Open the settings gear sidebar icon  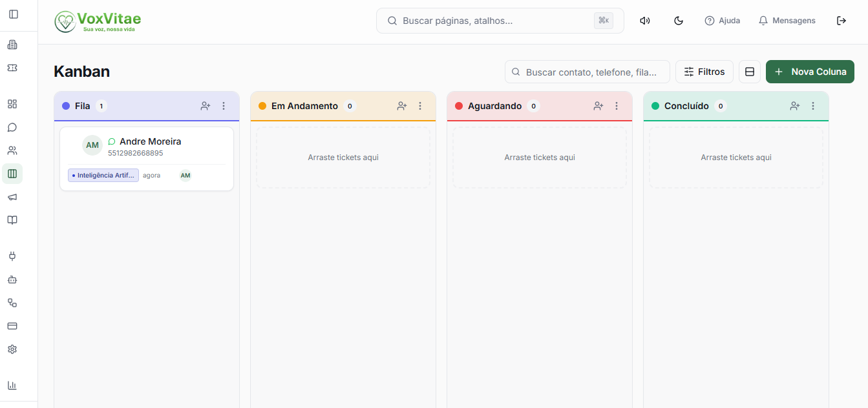pos(12,349)
